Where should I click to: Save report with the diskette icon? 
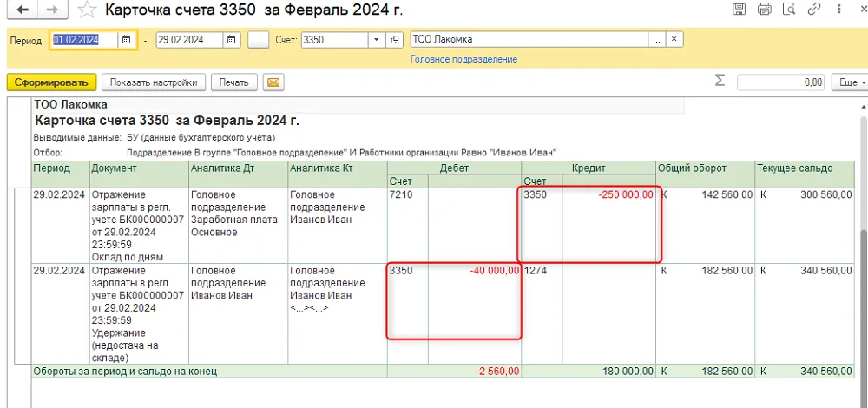pos(739,9)
